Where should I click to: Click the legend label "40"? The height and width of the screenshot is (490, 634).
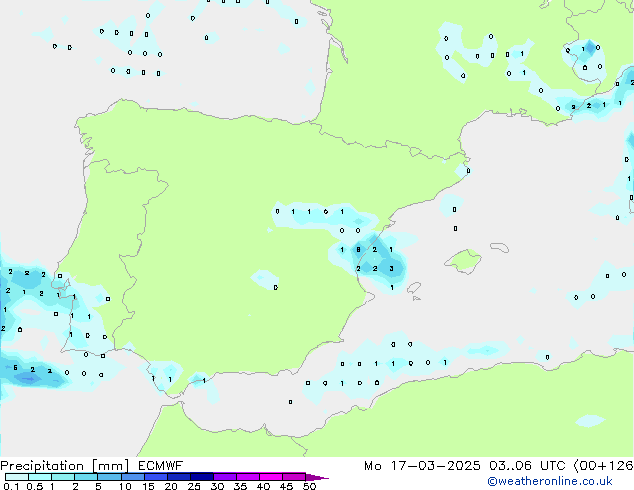(x=263, y=486)
